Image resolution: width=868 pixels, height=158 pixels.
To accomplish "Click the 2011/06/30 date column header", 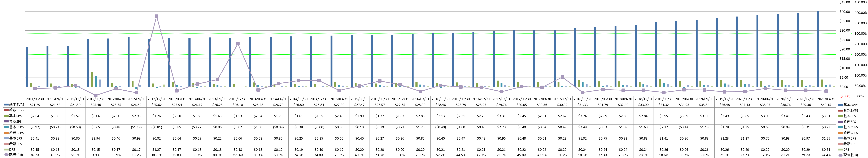I will [35, 99].
